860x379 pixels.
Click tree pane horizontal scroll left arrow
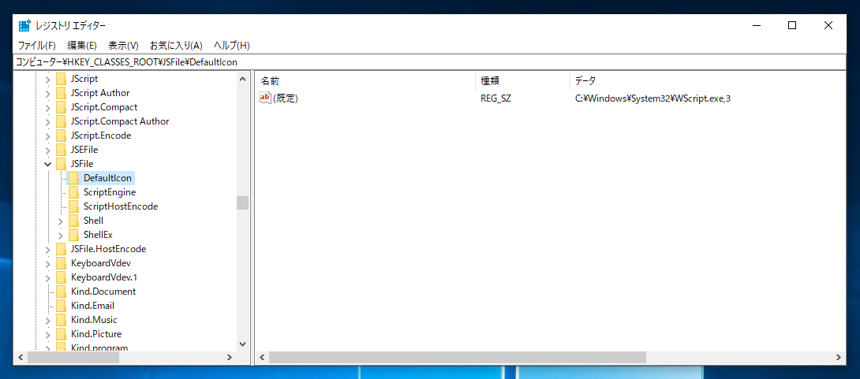point(20,357)
